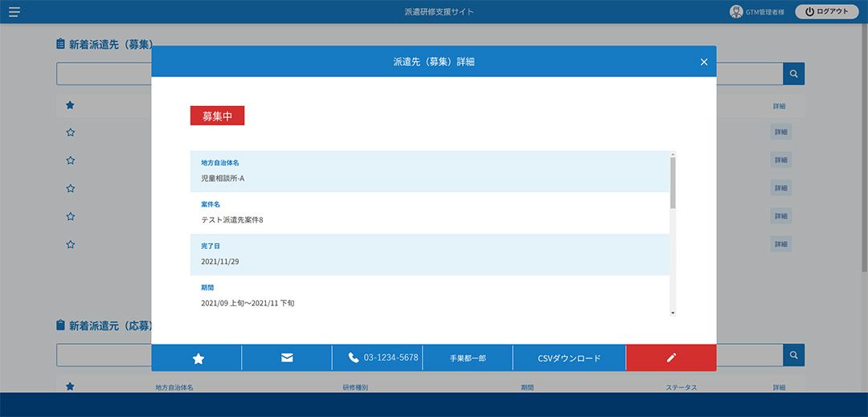This screenshot has height=417, width=868.
Task: Click the 詳細 button in the first list row
Action: pyautogui.click(x=780, y=133)
